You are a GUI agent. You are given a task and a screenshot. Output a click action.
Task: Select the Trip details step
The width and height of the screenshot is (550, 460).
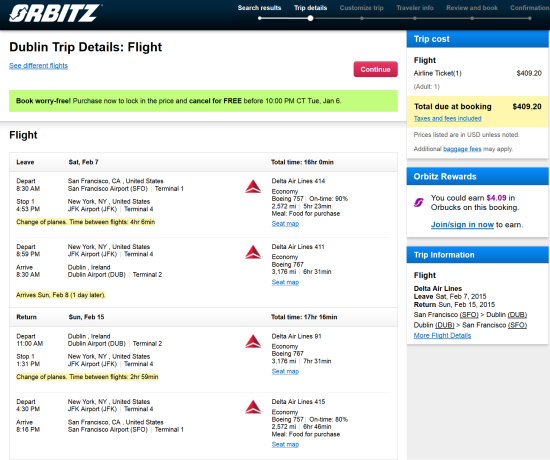point(310,8)
